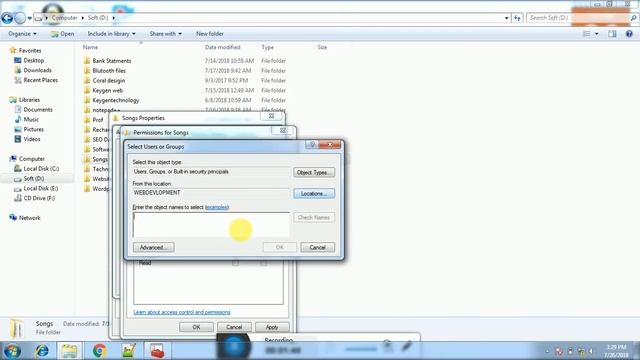640x360 pixels.
Task: Open the Include in library dropdown
Action: tap(111, 33)
